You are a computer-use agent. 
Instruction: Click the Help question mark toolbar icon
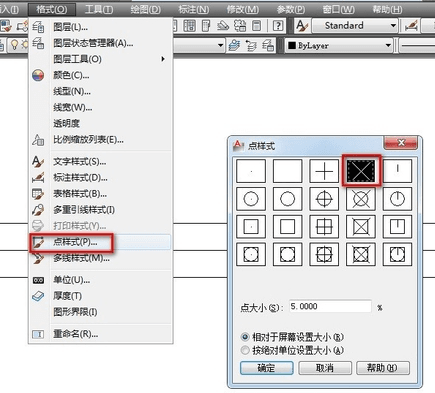pyautogui.click(x=278, y=26)
